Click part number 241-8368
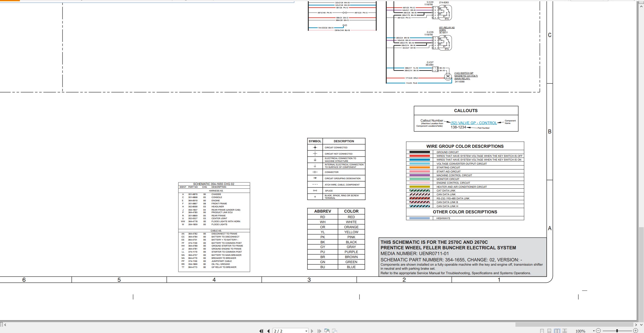 (x=459, y=82)
